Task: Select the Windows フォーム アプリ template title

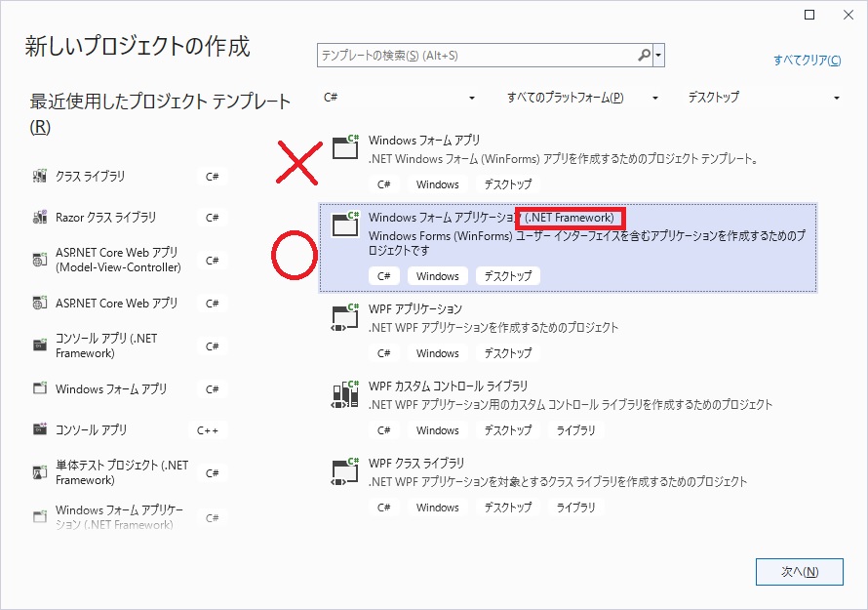Action: coord(424,141)
